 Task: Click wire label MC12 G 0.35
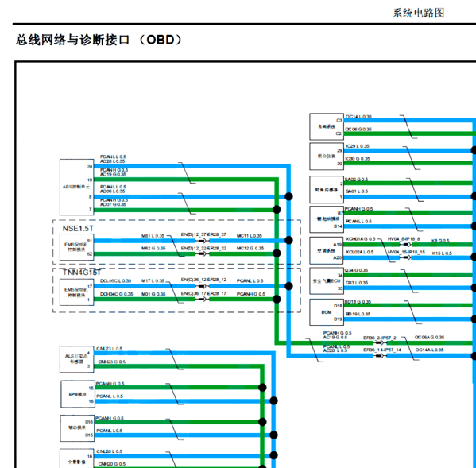pyautogui.click(x=250, y=248)
